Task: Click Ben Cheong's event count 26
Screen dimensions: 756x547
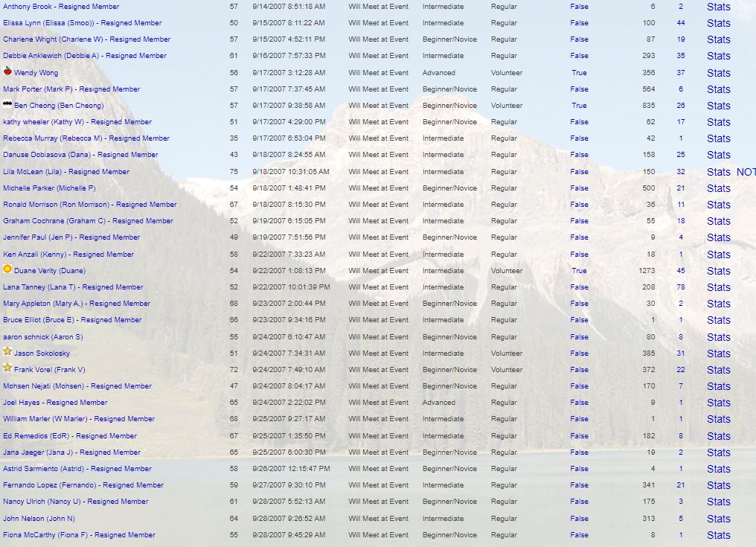Action: click(680, 106)
